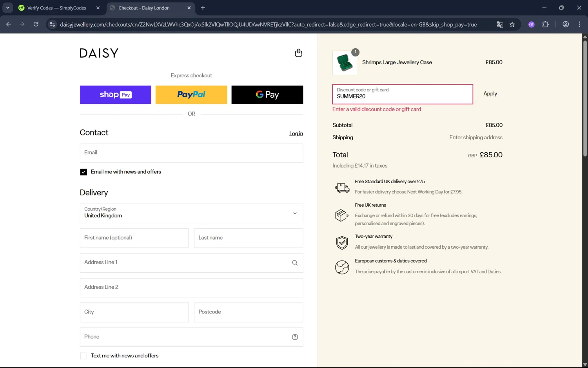588x368 pixels.
Task: Click the First name (optional) field
Action: pos(134,238)
